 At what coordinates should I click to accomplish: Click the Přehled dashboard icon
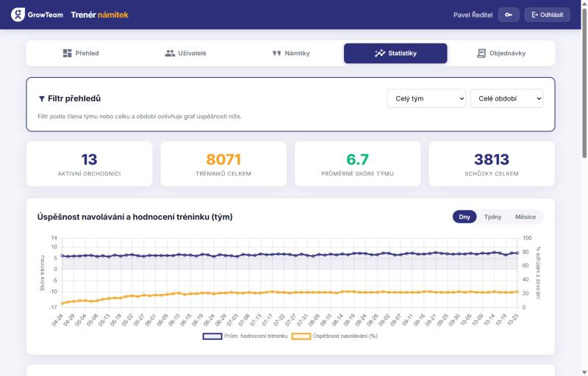pyautogui.click(x=67, y=53)
